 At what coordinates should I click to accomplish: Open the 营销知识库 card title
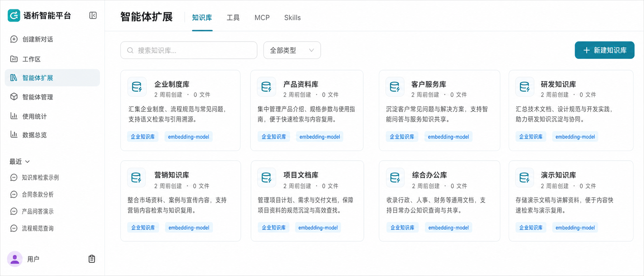(x=172, y=175)
